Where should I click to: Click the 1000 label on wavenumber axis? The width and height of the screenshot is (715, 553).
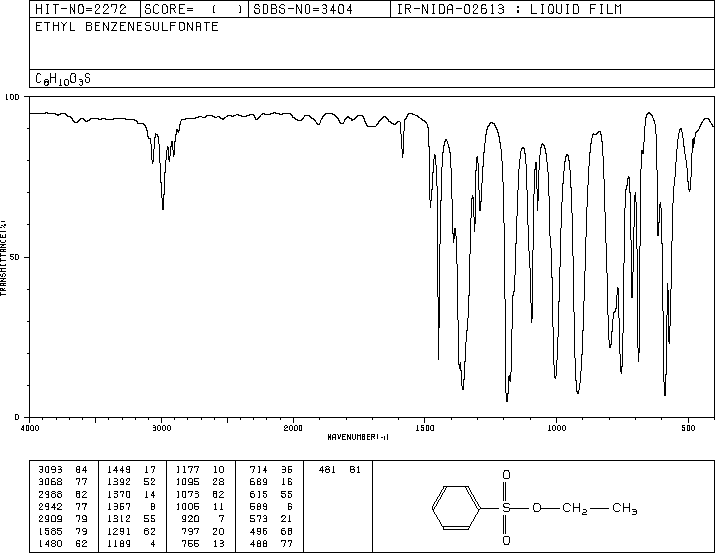tap(556, 428)
